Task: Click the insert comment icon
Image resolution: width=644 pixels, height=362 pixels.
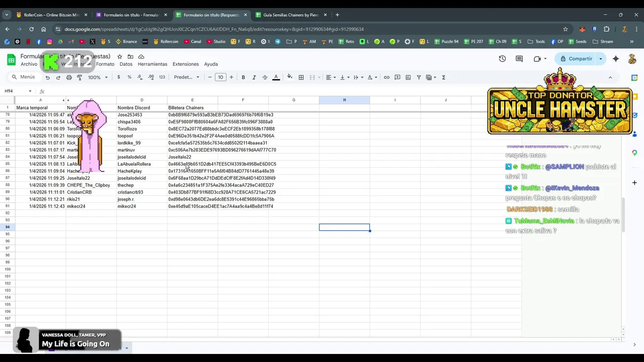Action: pyautogui.click(x=397, y=77)
